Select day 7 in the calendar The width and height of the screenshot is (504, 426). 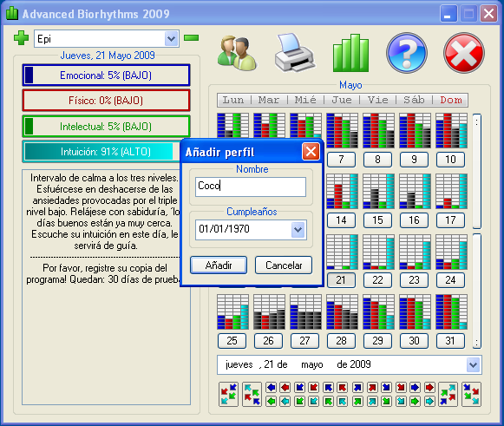342,160
